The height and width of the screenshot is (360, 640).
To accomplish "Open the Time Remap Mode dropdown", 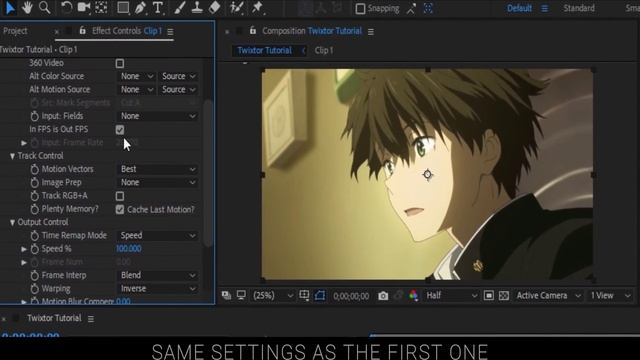I will [x=158, y=236].
